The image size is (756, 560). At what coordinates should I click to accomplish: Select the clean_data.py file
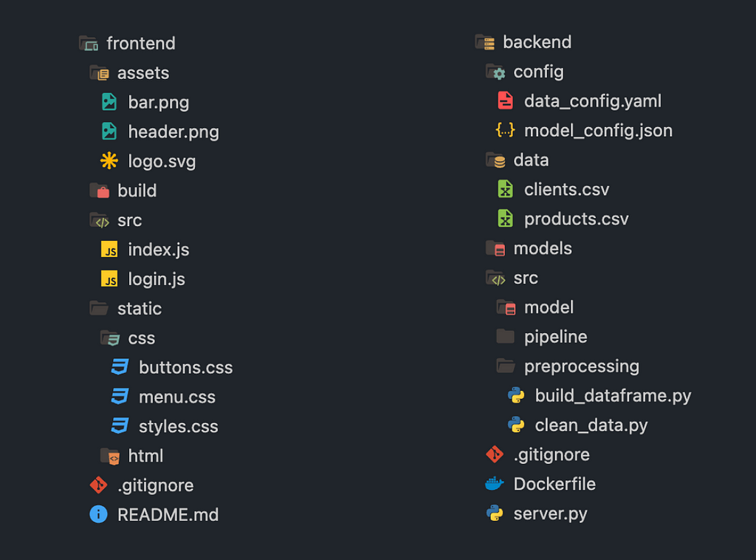tap(577, 425)
